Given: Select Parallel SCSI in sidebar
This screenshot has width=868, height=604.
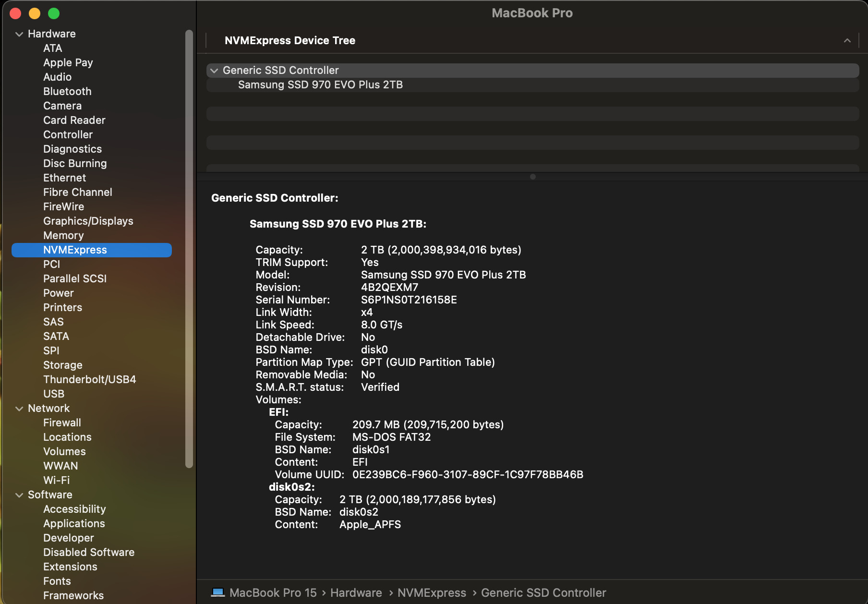Looking at the screenshot, I should pos(75,278).
